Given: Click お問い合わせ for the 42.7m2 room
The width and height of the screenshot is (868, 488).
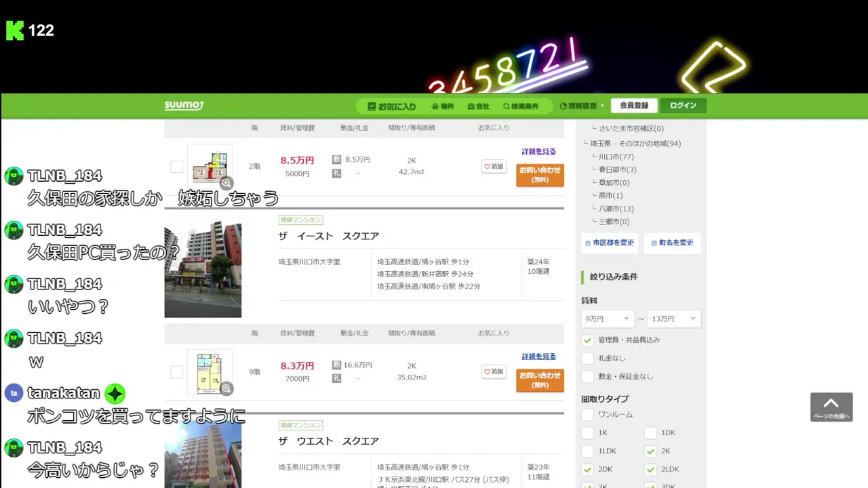Looking at the screenshot, I should pyautogui.click(x=540, y=175).
